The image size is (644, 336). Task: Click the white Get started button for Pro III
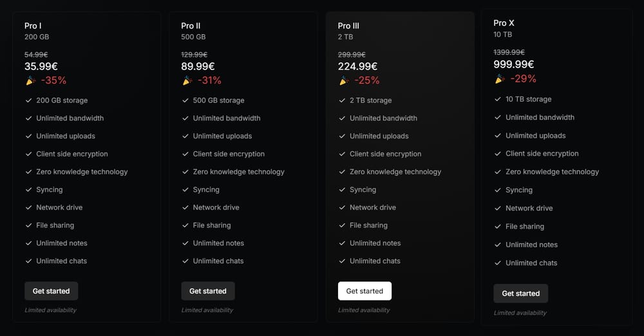pyautogui.click(x=365, y=291)
